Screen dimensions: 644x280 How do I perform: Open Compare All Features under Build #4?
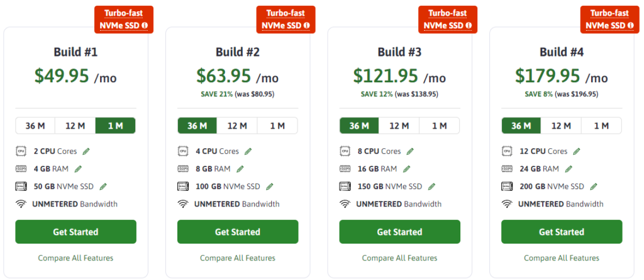[x=562, y=258]
